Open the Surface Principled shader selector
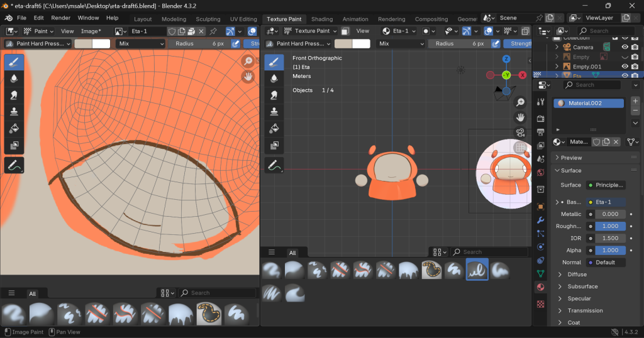Screen dimensions: 644x338 click(606, 185)
